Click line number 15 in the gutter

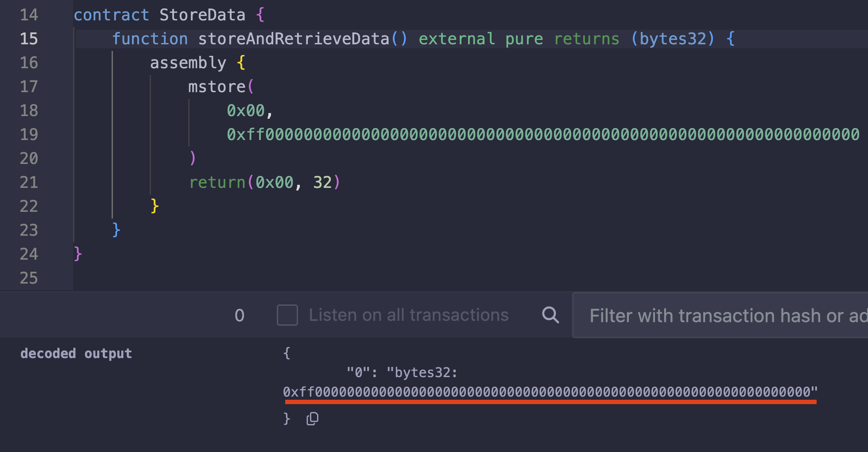point(28,39)
